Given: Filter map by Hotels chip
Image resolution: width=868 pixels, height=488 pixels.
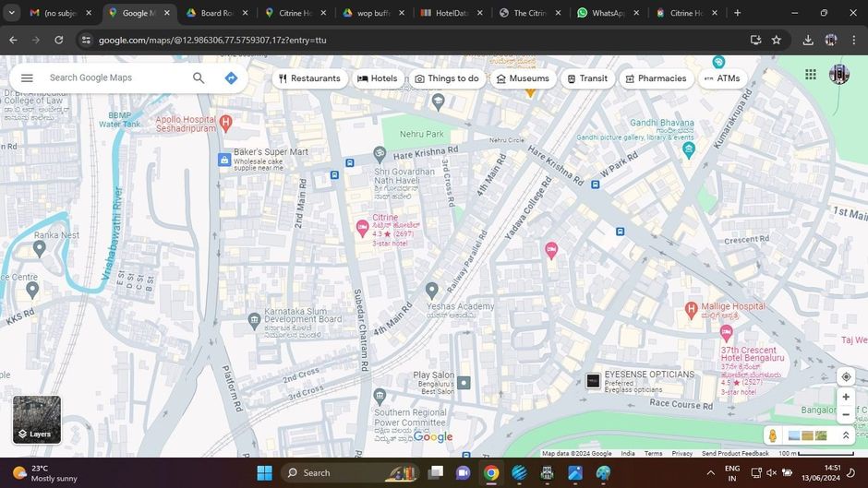Looking at the screenshot, I should click(x=378, y=78).
